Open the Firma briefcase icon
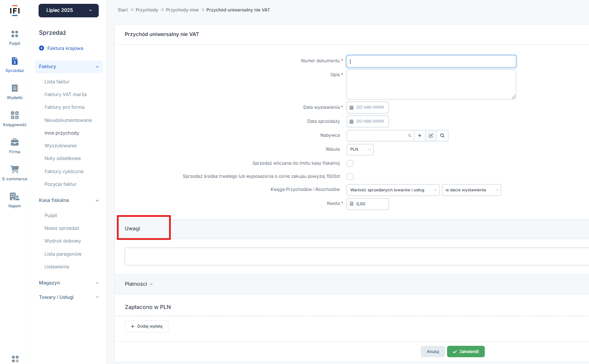 pyautogui.click(x=15, y=142)
